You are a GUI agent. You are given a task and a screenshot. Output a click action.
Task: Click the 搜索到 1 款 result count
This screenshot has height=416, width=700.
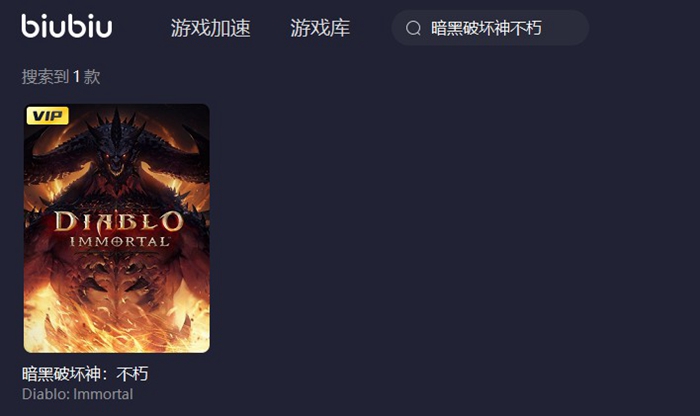click(x=61, y=77)
